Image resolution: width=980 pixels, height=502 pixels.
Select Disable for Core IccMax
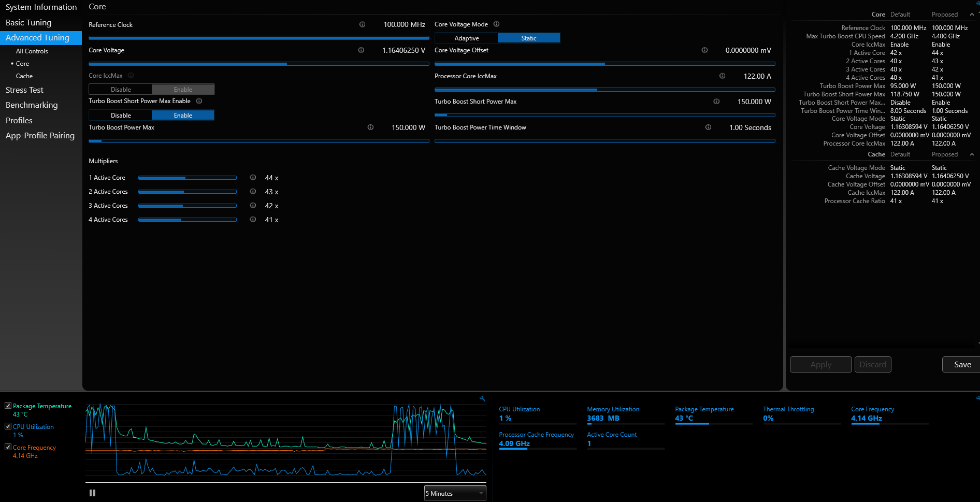tap(121, 89)
